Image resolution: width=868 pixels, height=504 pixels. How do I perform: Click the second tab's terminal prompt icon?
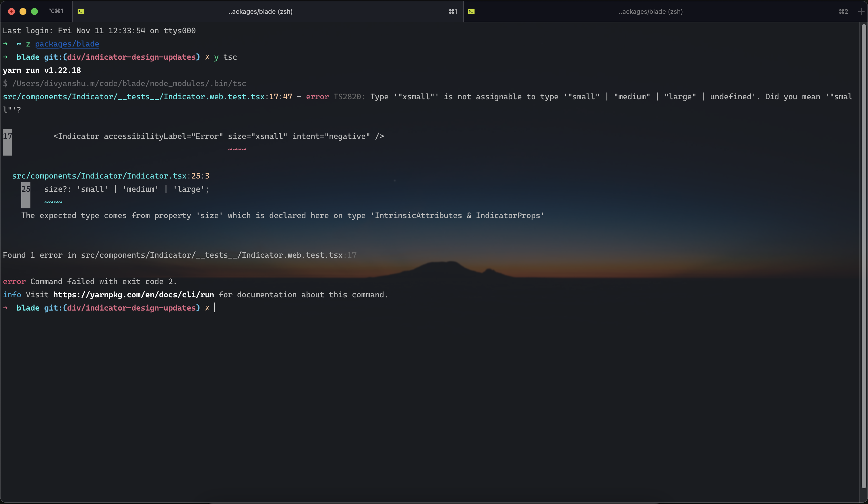tap(471, 11)
